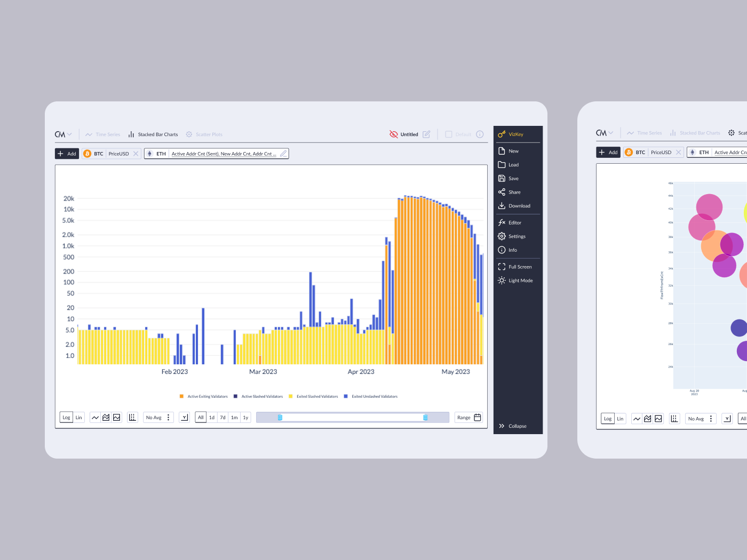This screenshot has height=560, width=747.
Task: Open Scatter Plots tab in left window
Action: (x=204, y=134)
